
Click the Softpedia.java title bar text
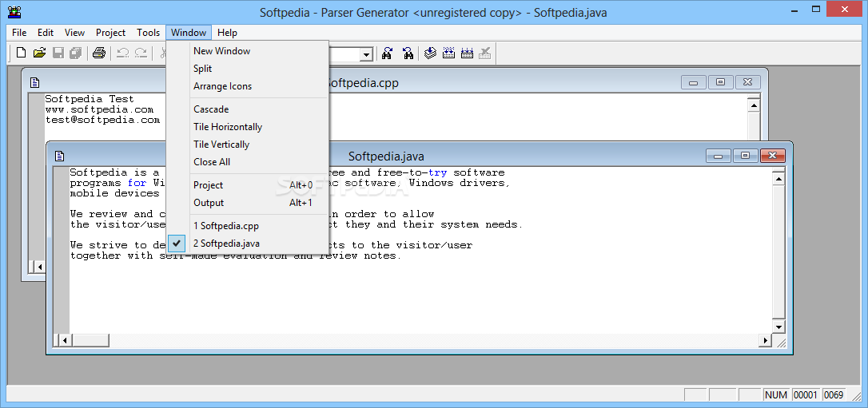386,156
